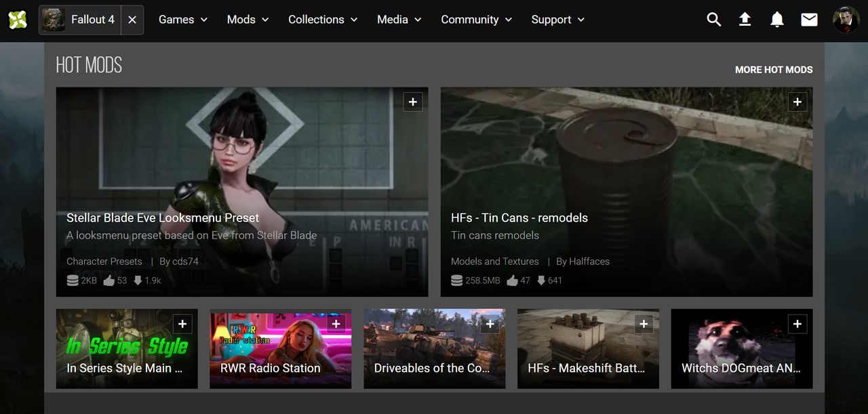The width and height of the screenshot is (868, 414).
Task: Open the RWR Radio Station thumbnail
Action: coord(281,349)
